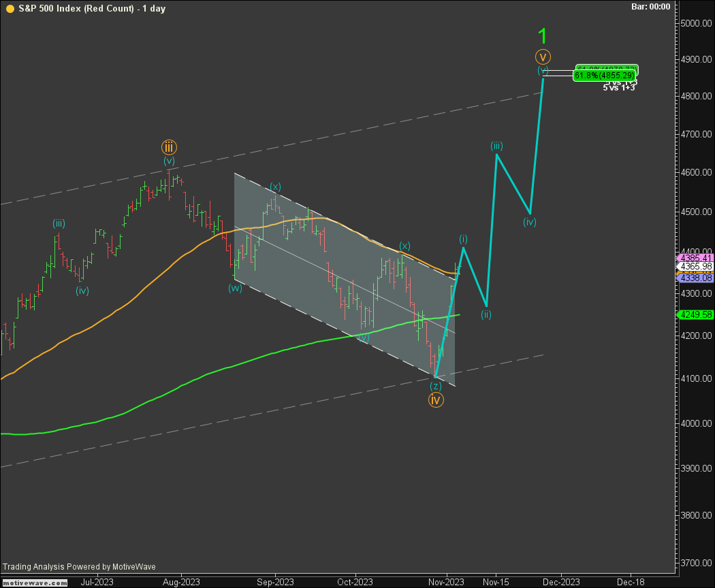Select the orange circled 'iii' wave label
Image resolution: width=715 pixels, height=588 pixels.
click(169, 147)
